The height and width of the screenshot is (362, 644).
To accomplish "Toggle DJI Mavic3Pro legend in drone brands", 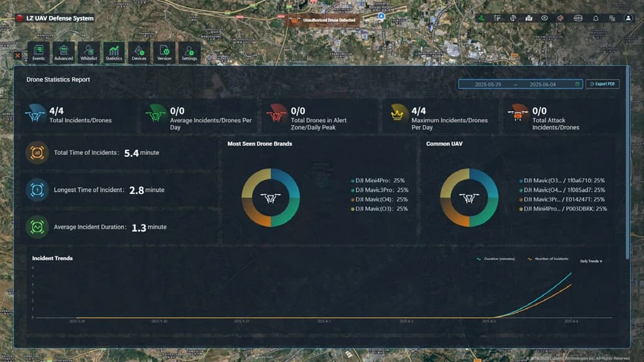I will [x=380, y=190].
